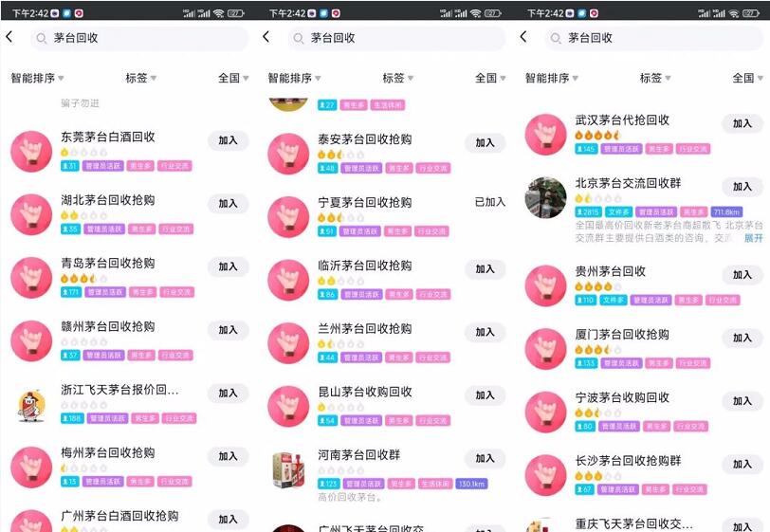Open 标签 dropdown on middle screen
Screen dimensions: 770x532
click(x=397, y=78)
